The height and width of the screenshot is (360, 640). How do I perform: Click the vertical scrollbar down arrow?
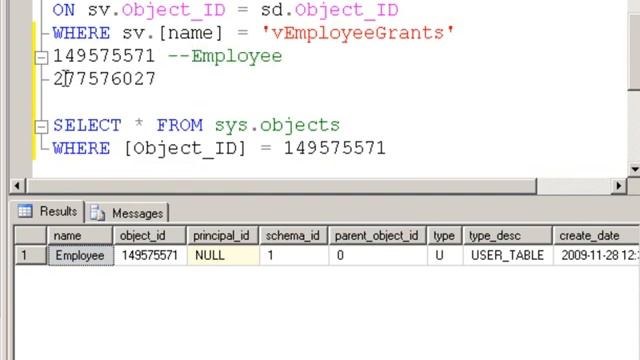[x=634, y=169]
